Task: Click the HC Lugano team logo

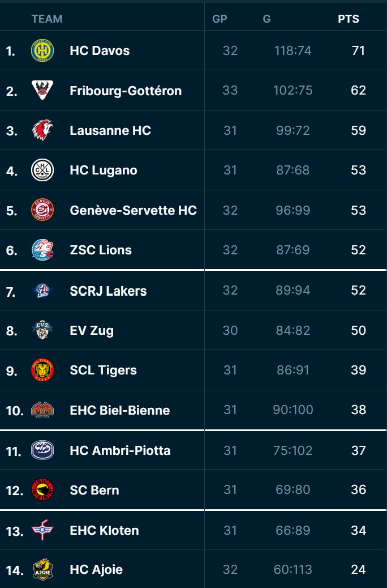Action: [x=42, y=170]
